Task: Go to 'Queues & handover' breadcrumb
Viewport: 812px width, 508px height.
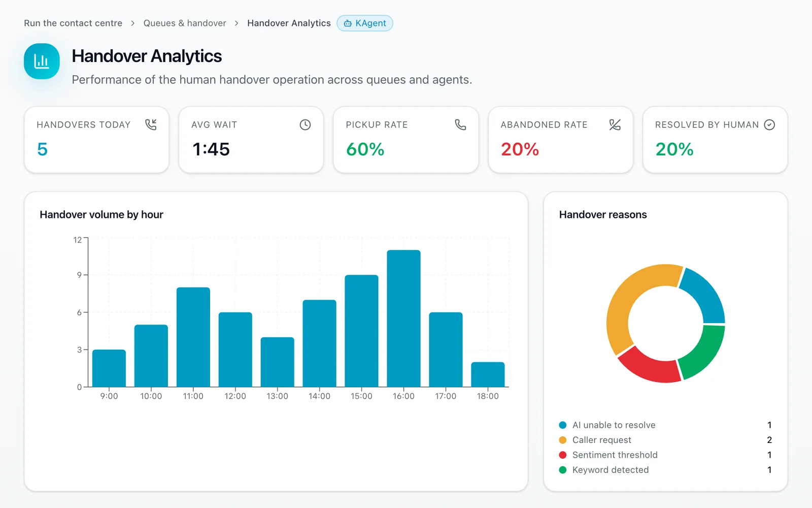Action: point(185,23)
